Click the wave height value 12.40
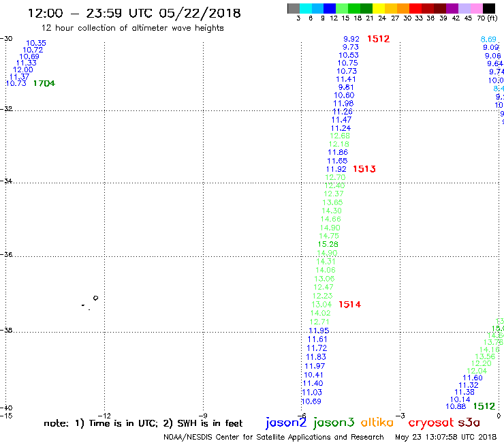504x443 pixels. click(x=334, y=185)
